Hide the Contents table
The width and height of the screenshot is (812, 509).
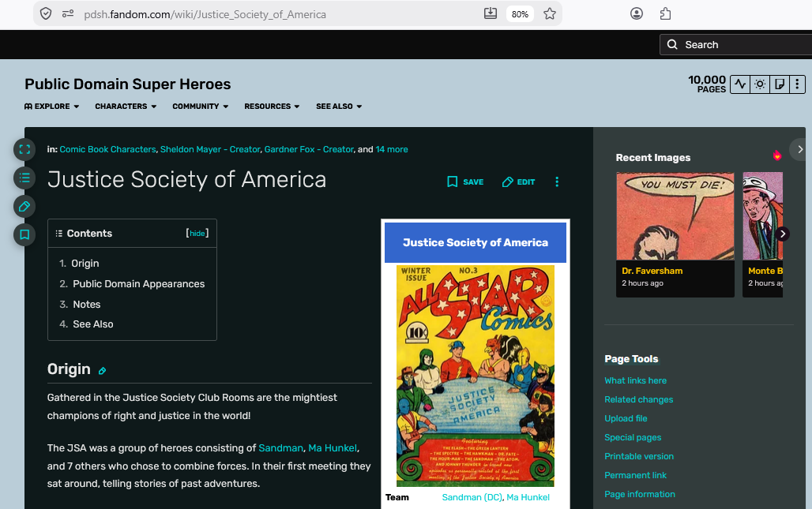pyautogui.click(x=197, y=234)
